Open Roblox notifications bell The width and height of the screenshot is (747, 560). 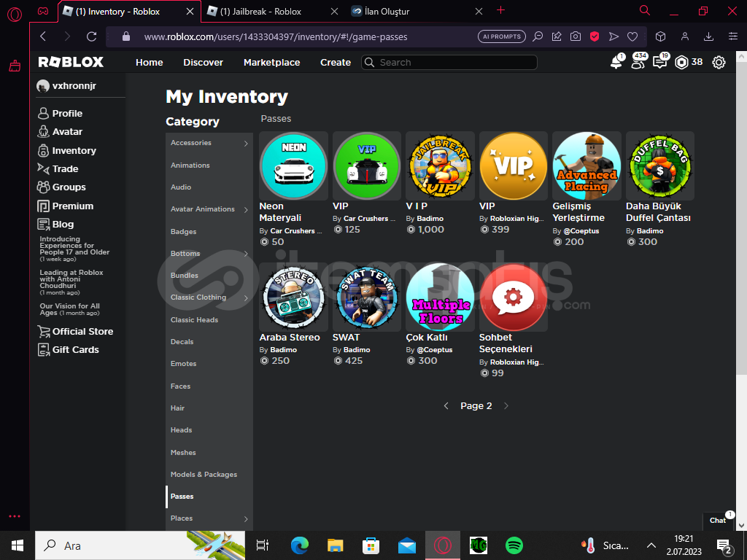[x=617, y=62]
